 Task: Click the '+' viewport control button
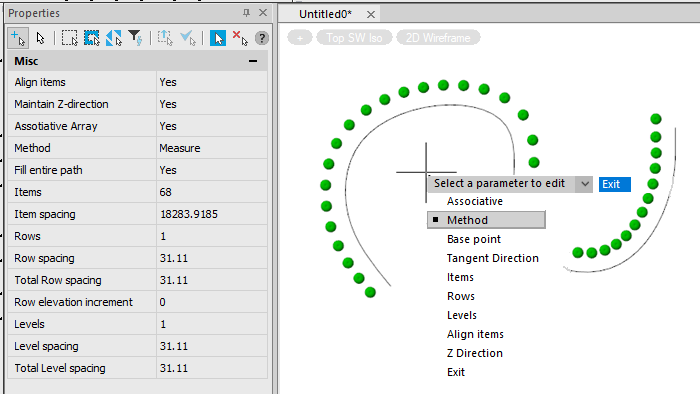pyautogui.click(x=300, y=38)
